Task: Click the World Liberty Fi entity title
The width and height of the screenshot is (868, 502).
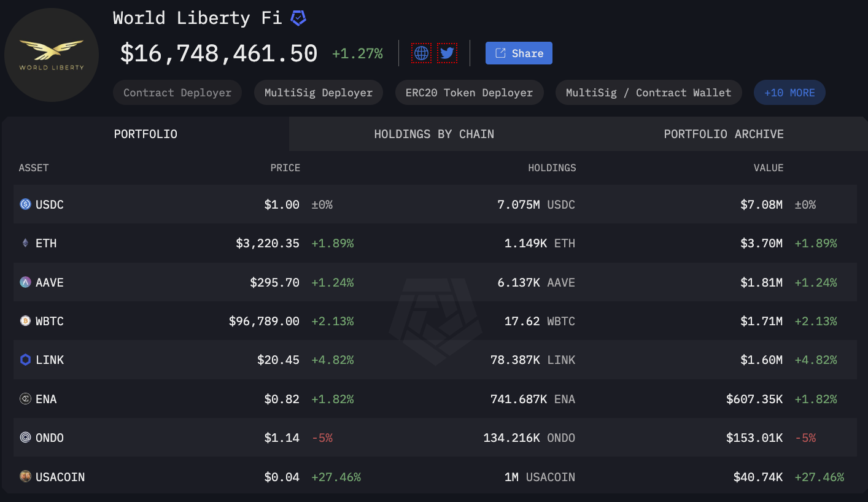Action: [x=197, y=18]
